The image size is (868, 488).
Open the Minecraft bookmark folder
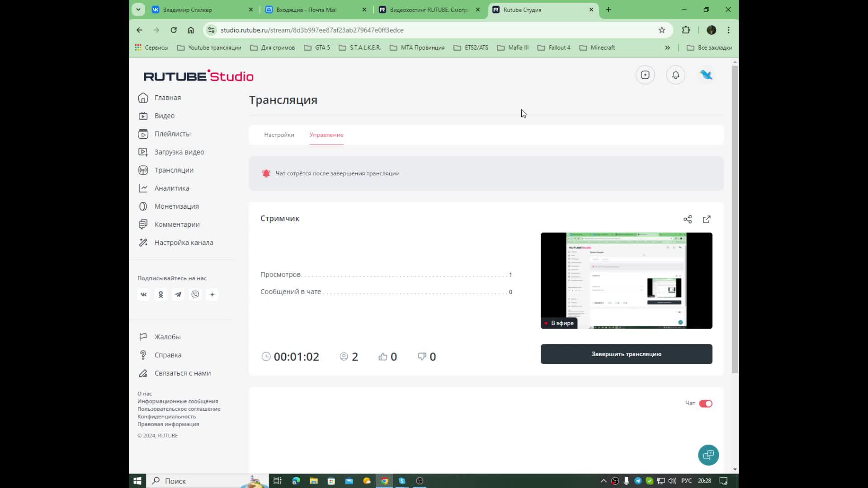pyautogui.click(x=597, y=47)
